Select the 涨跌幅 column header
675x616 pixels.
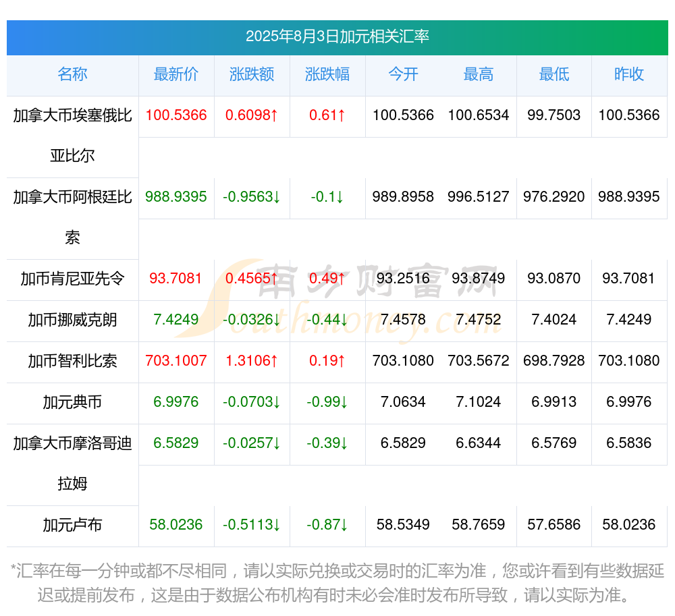point(327,74)
